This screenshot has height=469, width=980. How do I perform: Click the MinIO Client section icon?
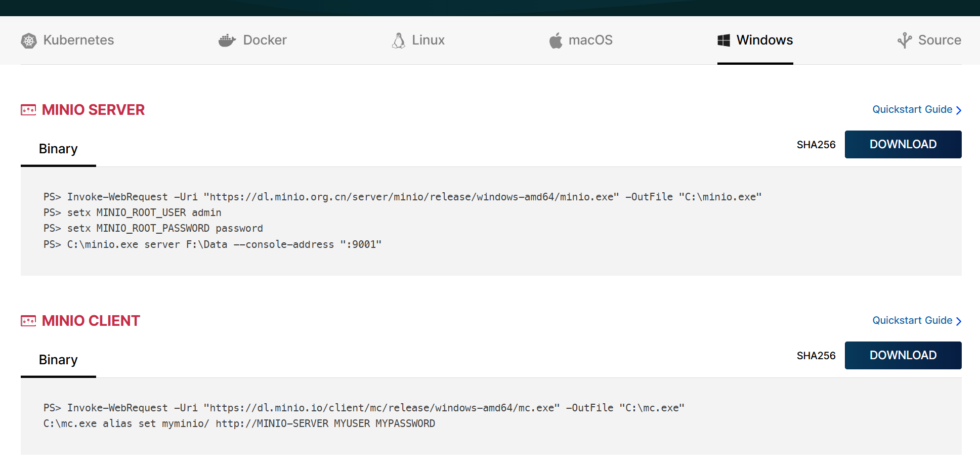tap(28, 321)
